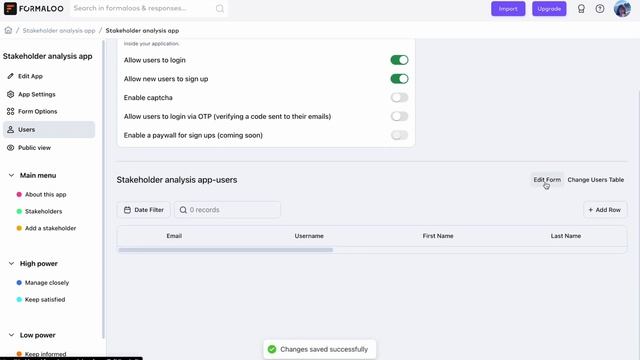Disable Allow new users to sign up
The height and width of the screenshot is (360, 640).
point(399,79)
